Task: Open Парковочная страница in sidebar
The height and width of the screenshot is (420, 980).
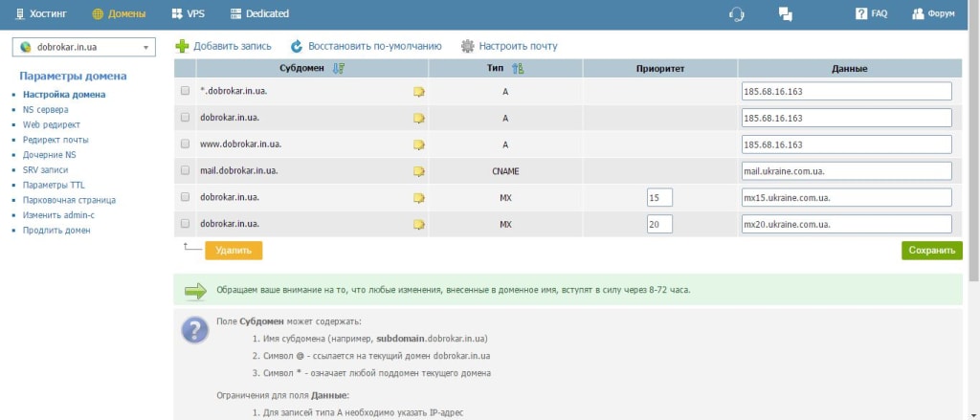Action: tap(69, 200)
